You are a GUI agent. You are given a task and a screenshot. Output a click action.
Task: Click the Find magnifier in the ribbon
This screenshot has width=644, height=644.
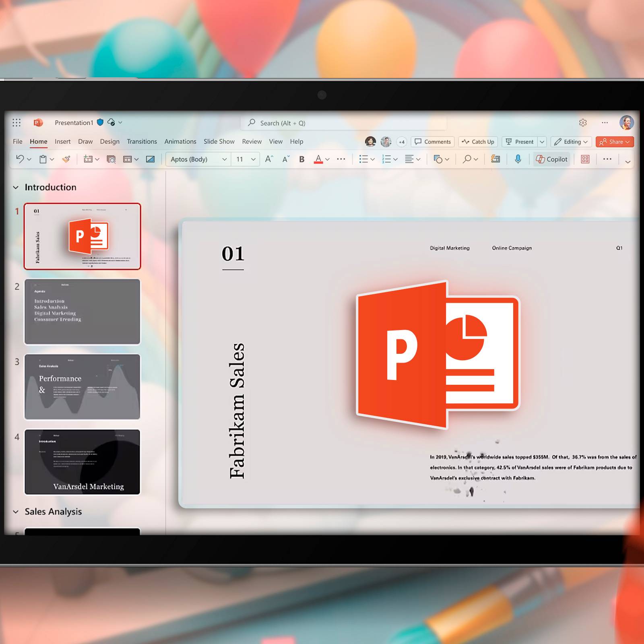[x=467, y=159]
